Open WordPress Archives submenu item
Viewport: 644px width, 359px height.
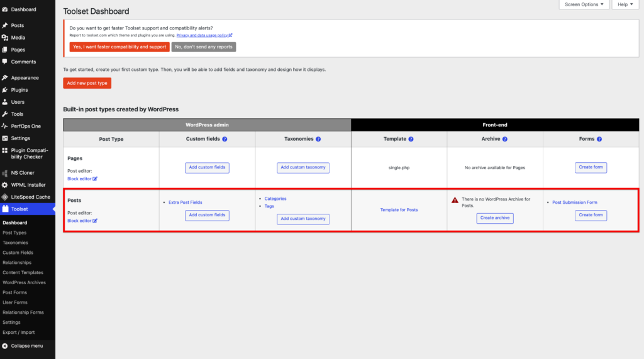(x=25, y=282)
